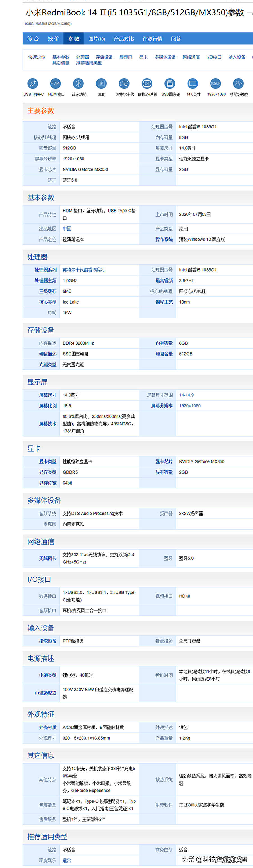Select the SSD固态硬盘 storage icon

[x=170, y=83]
